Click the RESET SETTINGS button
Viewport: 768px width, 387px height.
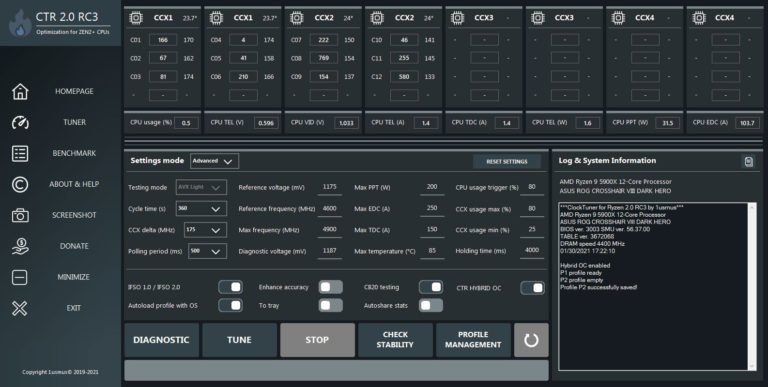click(x=507, y=162)
